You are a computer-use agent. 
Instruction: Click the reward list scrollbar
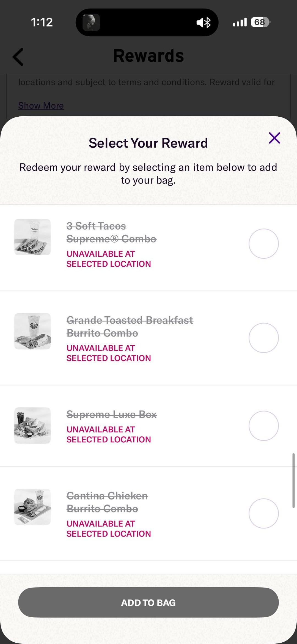click(293, 480)
